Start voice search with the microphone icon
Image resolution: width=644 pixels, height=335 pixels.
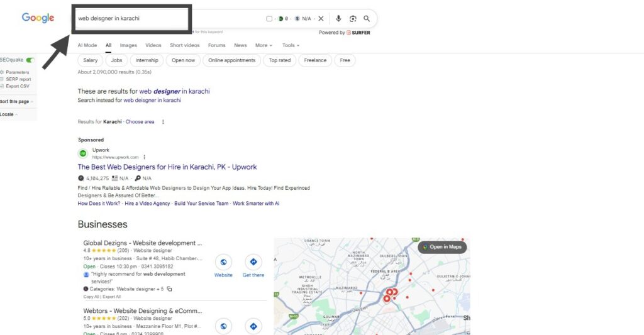(338, 18)
